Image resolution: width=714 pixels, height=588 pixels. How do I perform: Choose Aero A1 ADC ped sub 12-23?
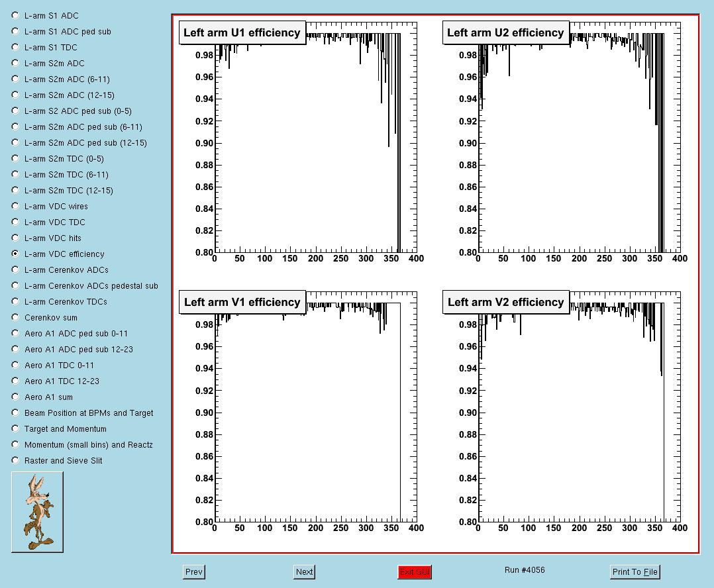point(15,350)
